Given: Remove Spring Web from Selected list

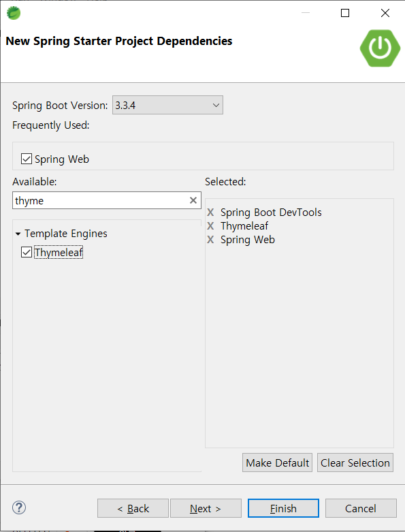Looking at the screenshot, I should click(210, 240).
